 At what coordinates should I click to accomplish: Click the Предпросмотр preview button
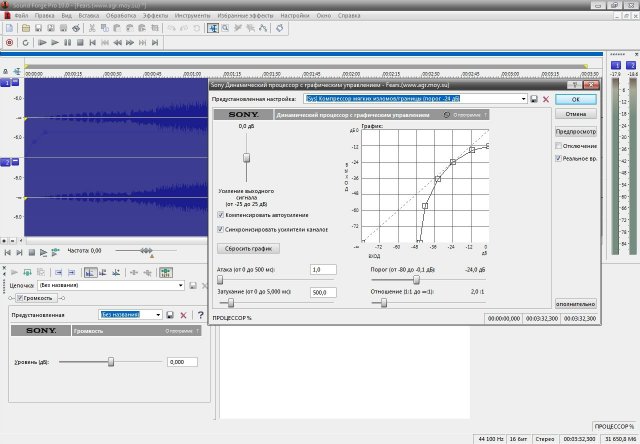[x=575, y=131]
